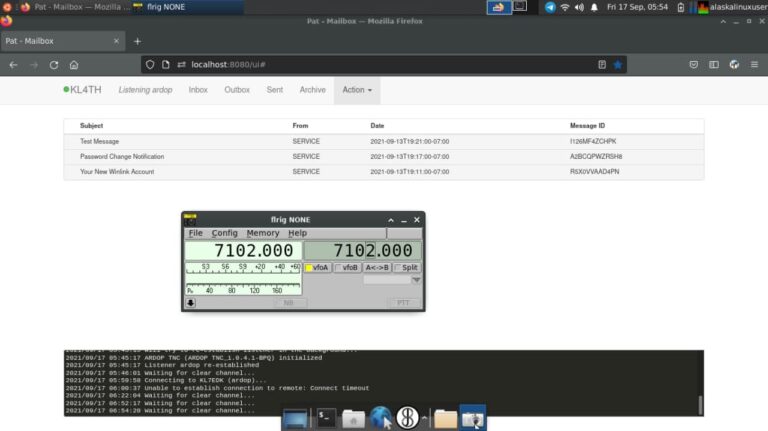Open the Config menu in flrig

[224, 233]
